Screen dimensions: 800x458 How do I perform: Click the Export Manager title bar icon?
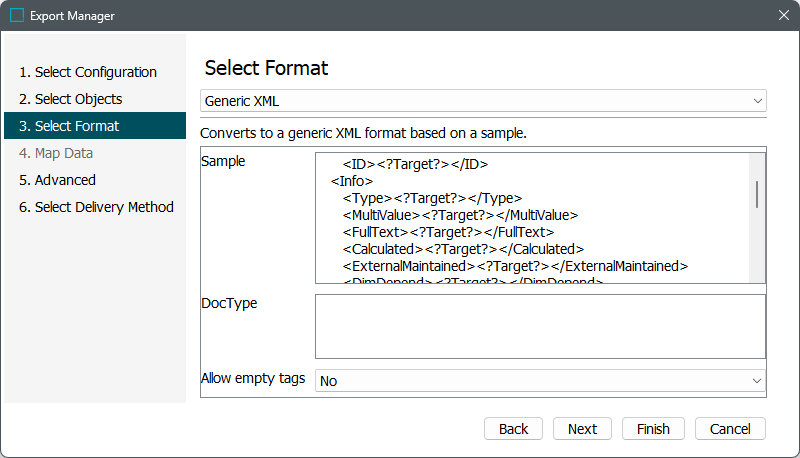(17, 16)
